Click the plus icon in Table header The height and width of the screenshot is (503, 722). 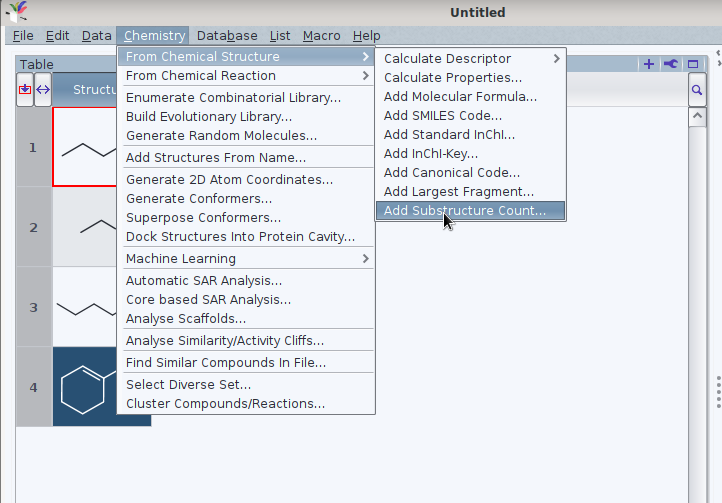click(x=649, y=64)
